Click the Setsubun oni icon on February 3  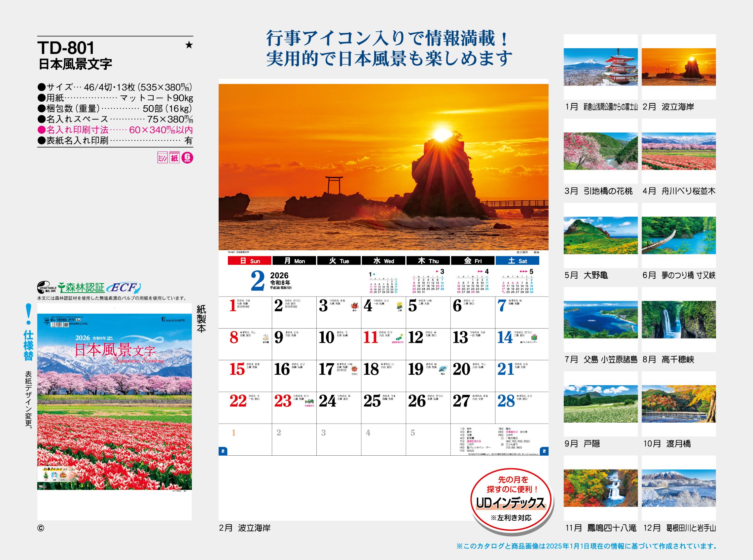tap(355, 305)
